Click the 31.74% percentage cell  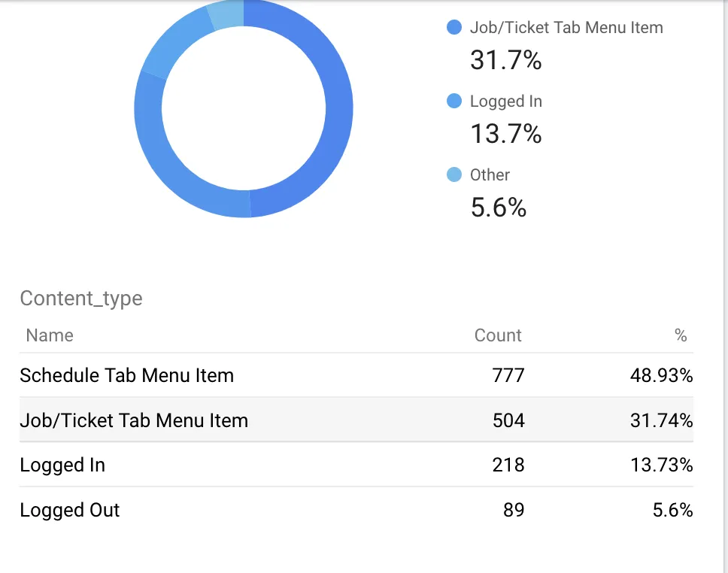(x=661, y=420)
